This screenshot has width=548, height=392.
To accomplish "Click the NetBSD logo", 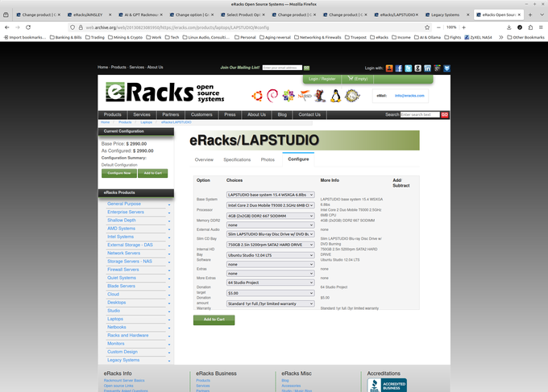I will (x=305, y=95).
